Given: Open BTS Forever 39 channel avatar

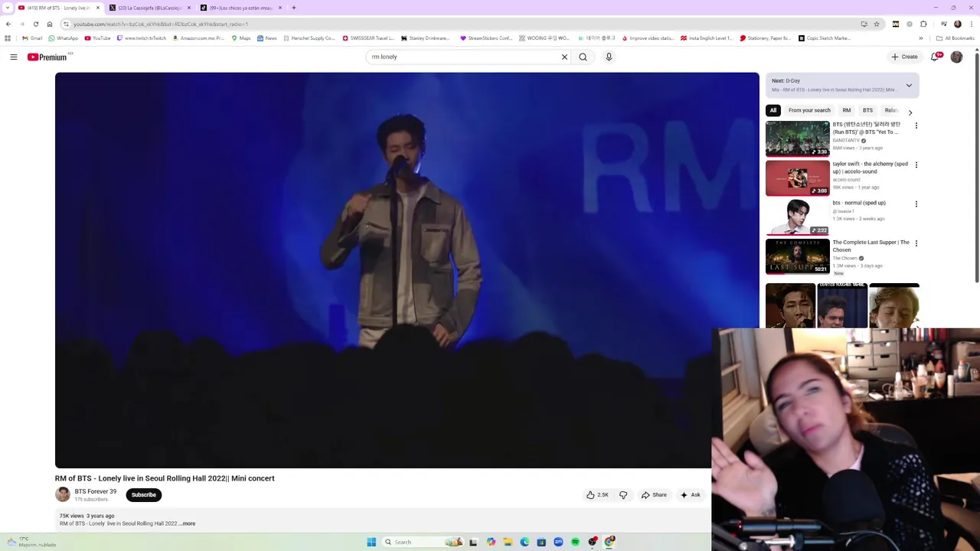Looking at the screenshot, I should click(63, 495).
